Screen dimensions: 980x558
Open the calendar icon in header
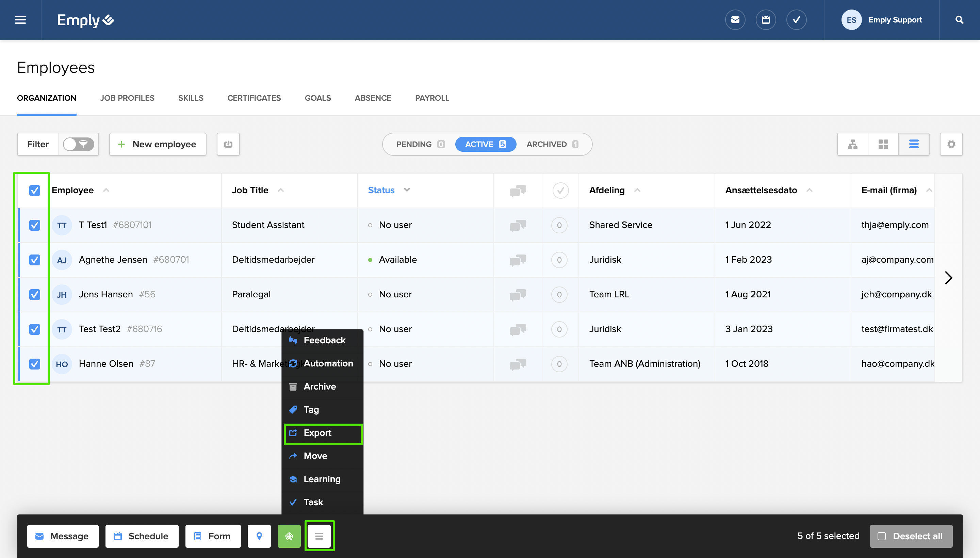tap(765, 20)
